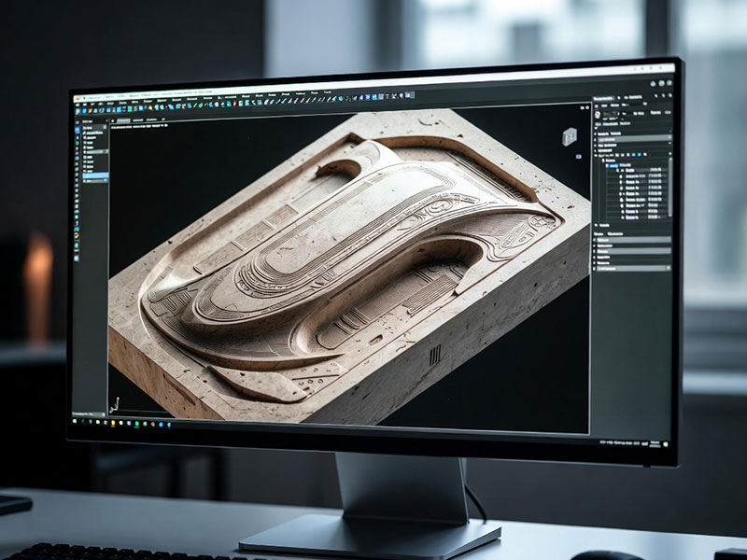
Task: Switch to the first tab above the viewport
Action: coord(123,120)
